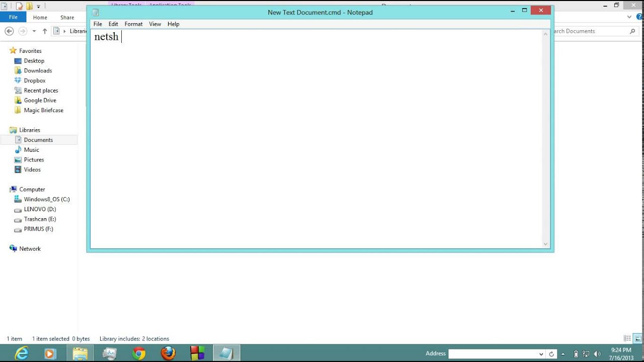Click the File Explorer taskbar button
This screenshot has height=362, width=644.
click(80, 353)
